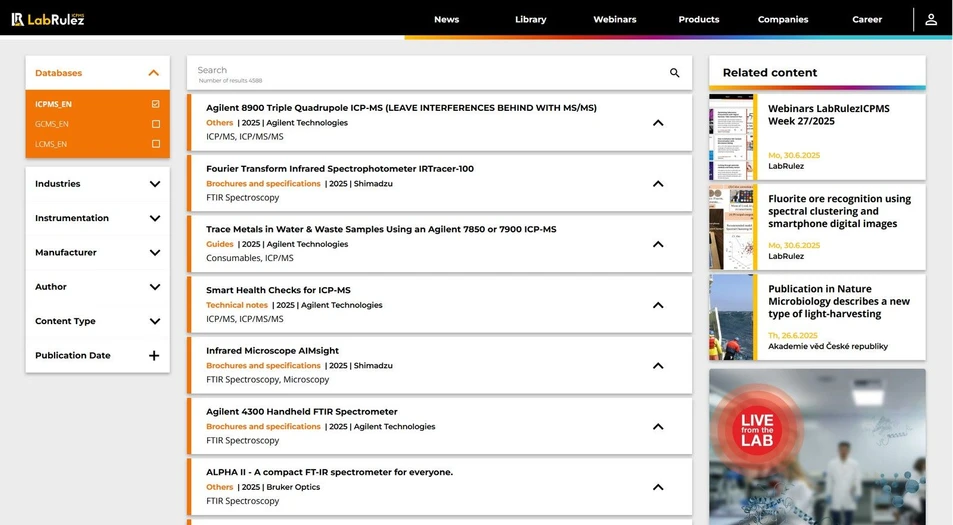Open the Webinars menu
This screenshot has width=953, height=525.
click(x=615, y=19)
